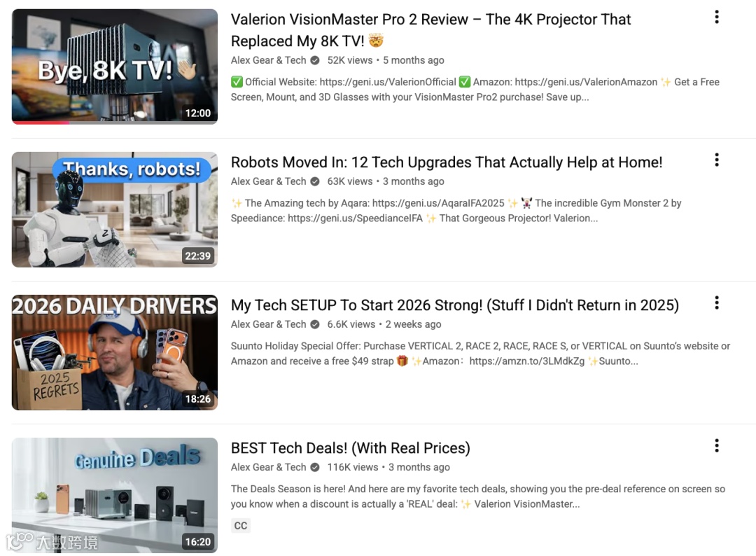756x556 pixels.
Task: Click the CC closed captions badge
Action: tap(241, 526)
